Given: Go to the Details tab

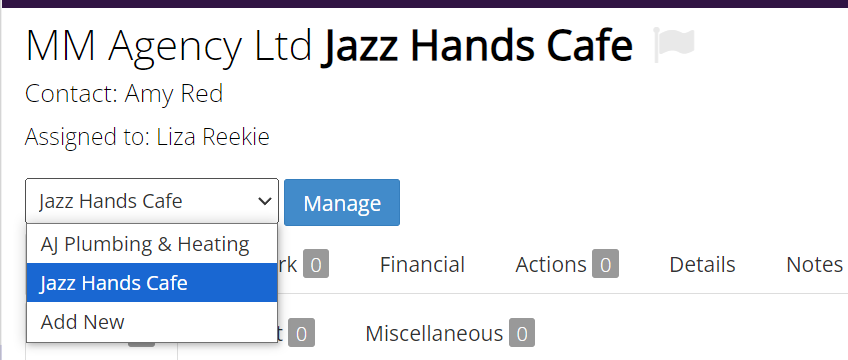Looking at the screenshot, I should (702, 265).
